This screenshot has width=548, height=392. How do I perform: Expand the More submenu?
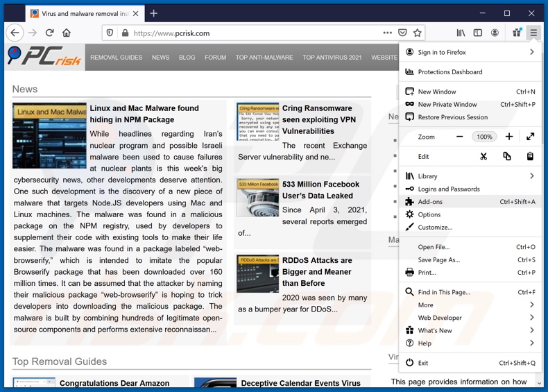point(531,305)
